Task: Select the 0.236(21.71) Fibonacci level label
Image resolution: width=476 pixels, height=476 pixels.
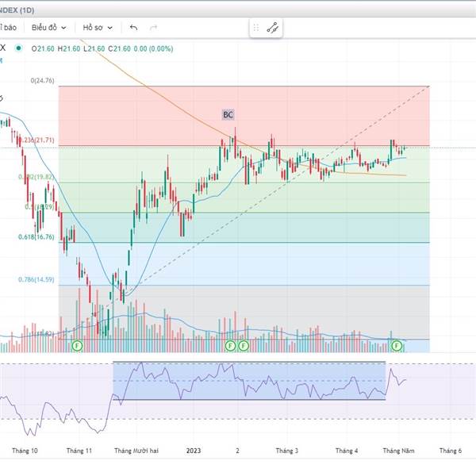Action: pyautogui.click(x=37, y=140)
